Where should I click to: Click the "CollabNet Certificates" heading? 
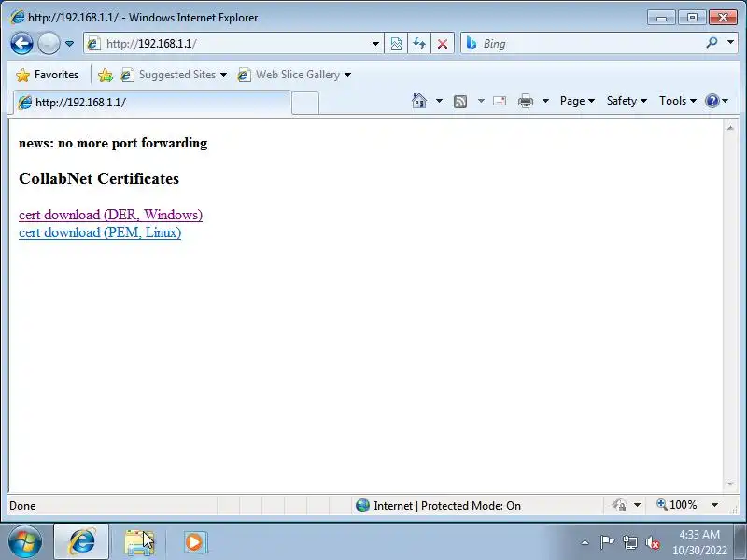pyautogui.click(x=99, y=178)
